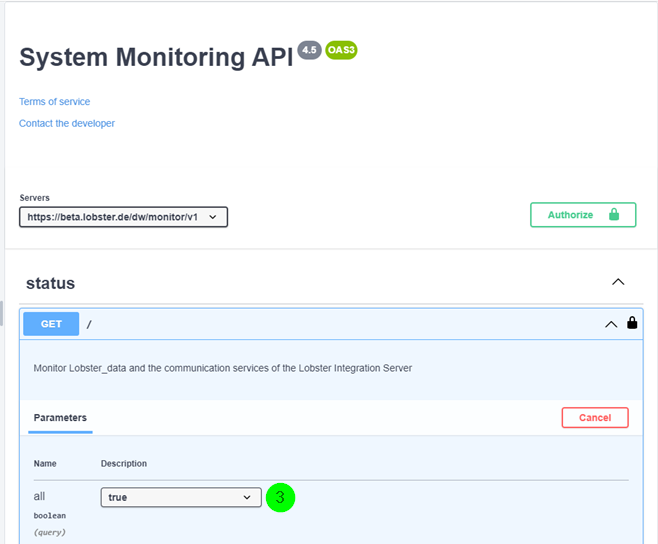The width and height of the screenshot is (658, 544).
Task: Click the status tag heading
Action: pos(50,284)
